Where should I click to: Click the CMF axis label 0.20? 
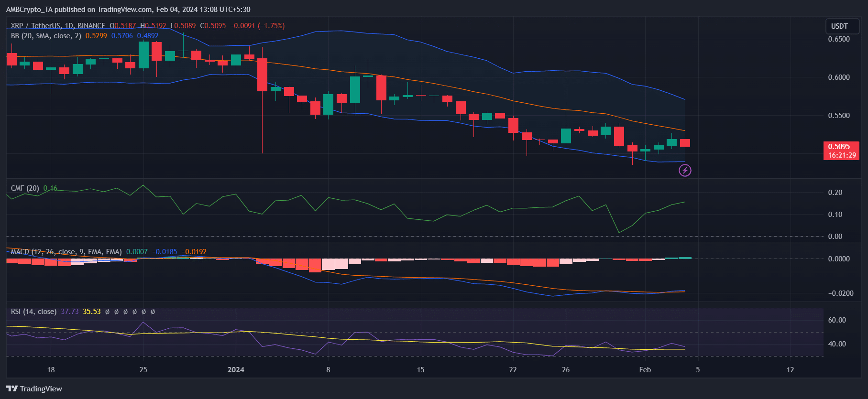tap(835, 193)
